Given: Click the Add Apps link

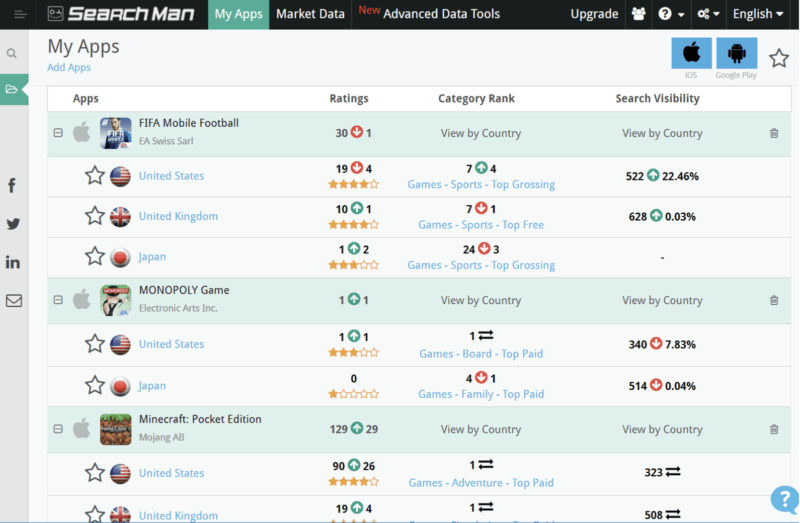Looking at the screenshot, I should 69,68.
